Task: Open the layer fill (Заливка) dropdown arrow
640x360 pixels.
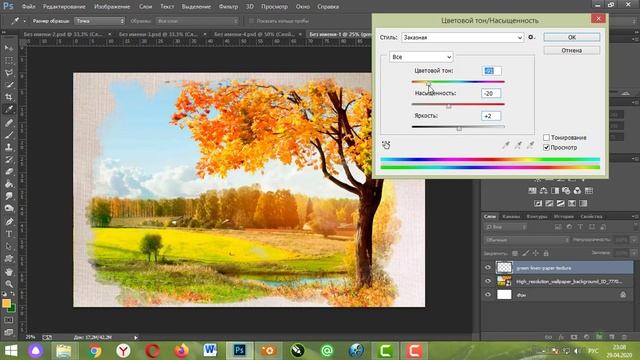Action: pos(634,253)
